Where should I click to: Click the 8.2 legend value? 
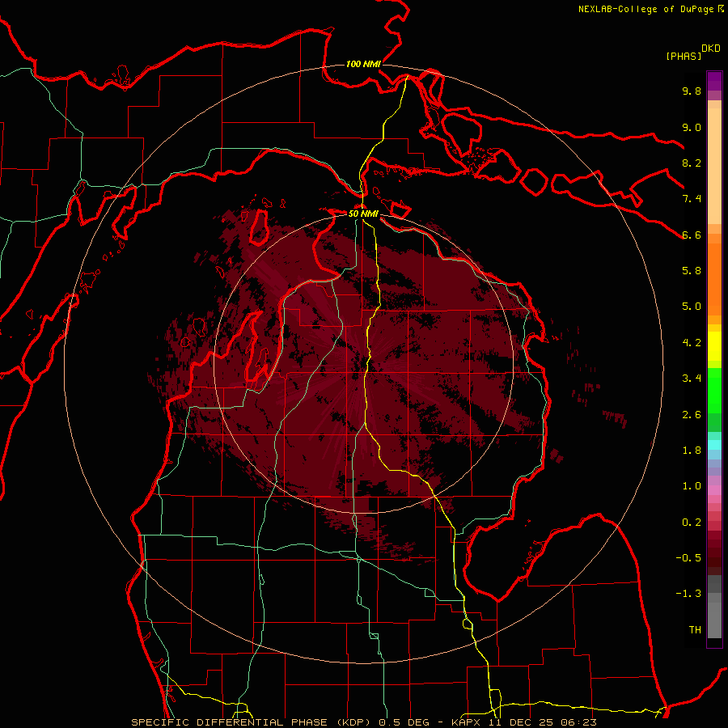coord(692,163)
